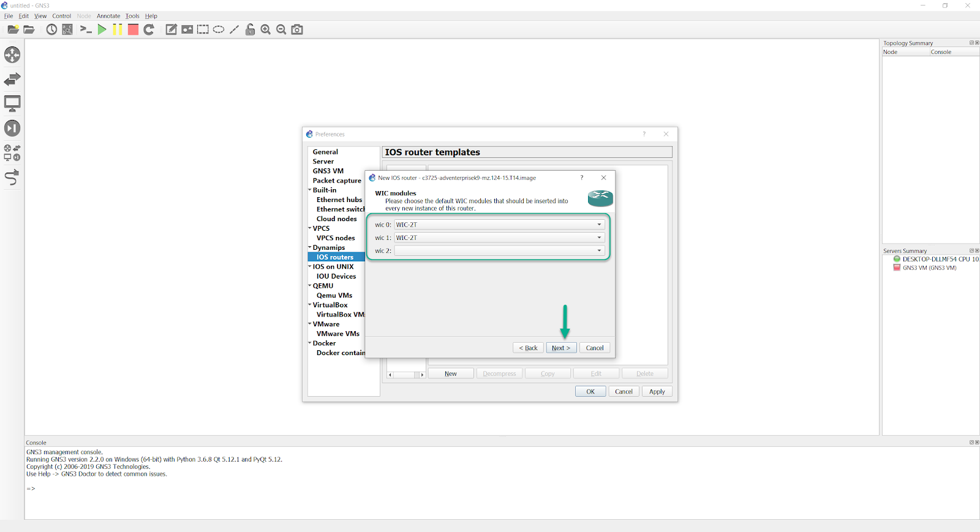Select Qemu VMs tree item
Image resolution: width=980 pixels, height=532 pixels.
(334, 295)
